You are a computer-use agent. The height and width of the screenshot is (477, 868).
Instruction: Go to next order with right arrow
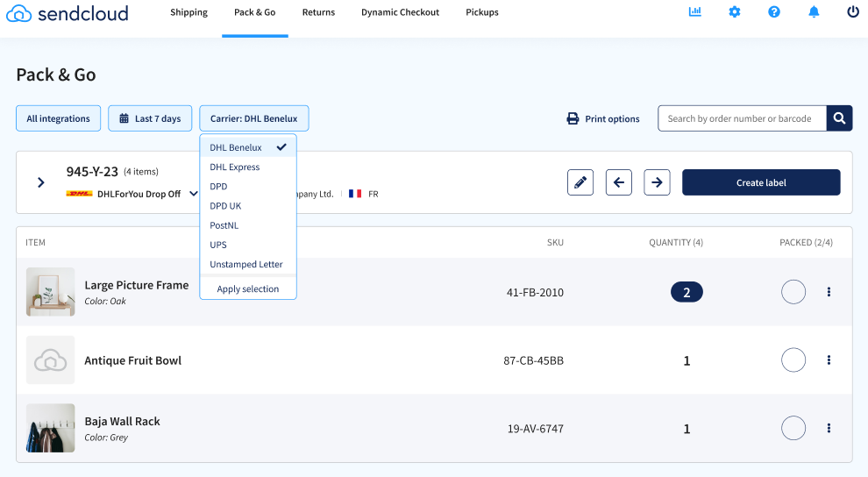(657, 182)
